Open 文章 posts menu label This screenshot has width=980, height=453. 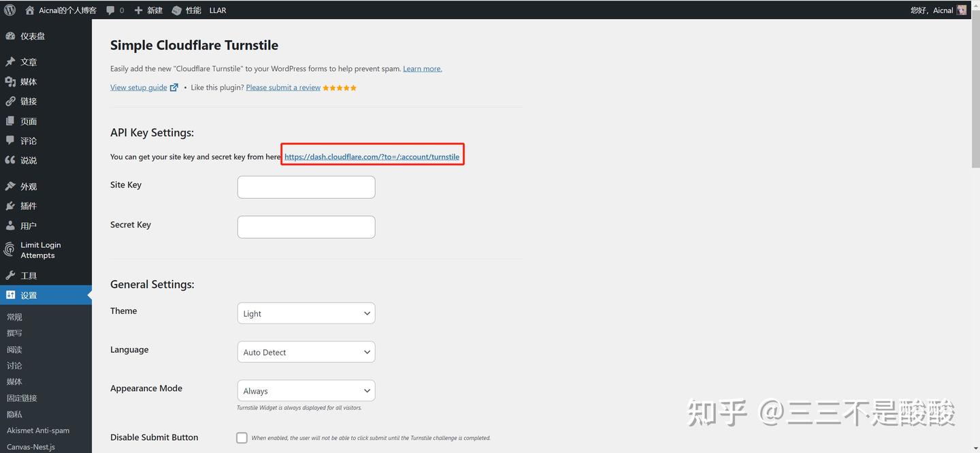[29, 62]
